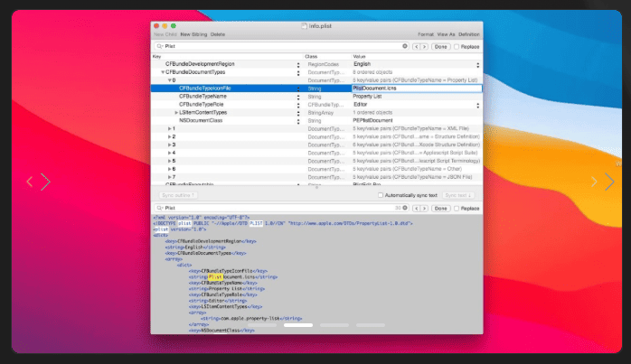
Task: Click the Sync outline button
Action: 178,195
